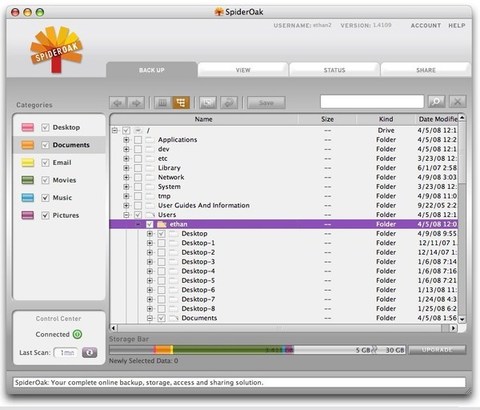
Task: Toggle the Email category checkbox
Action: point(45,163)
